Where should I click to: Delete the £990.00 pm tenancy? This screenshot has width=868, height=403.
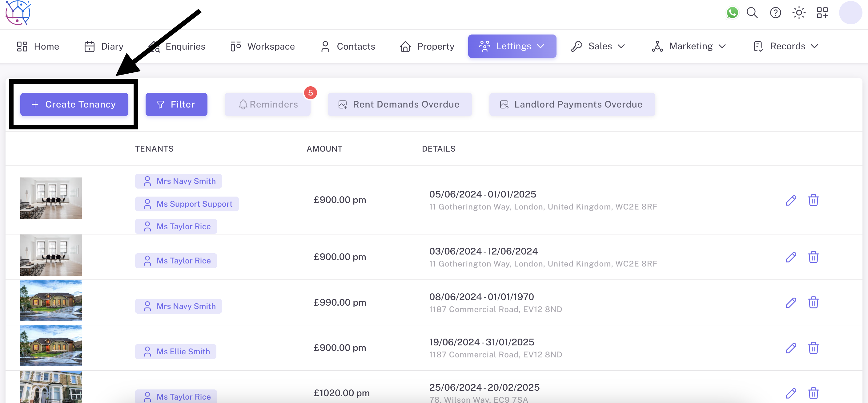click(x=813, y=303)
